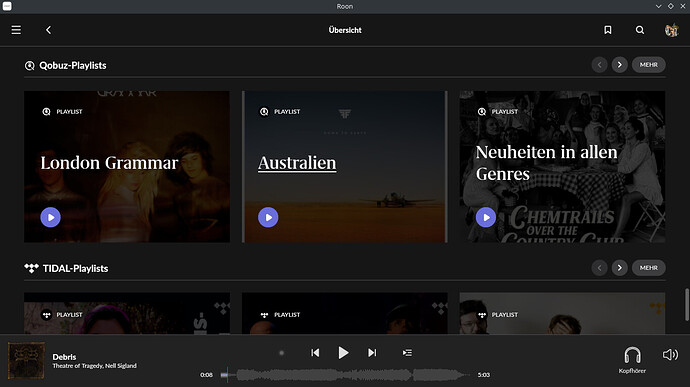
Task: Open the London Grammar playlist title
Action: point(109,163)
